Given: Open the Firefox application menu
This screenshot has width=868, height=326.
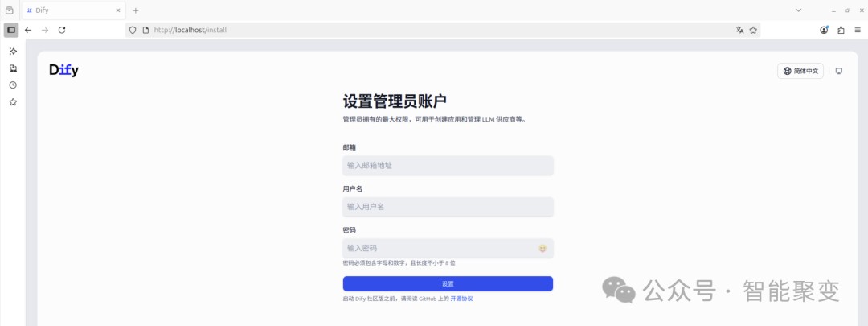Looking at the screenshot, I should [858, 30].
